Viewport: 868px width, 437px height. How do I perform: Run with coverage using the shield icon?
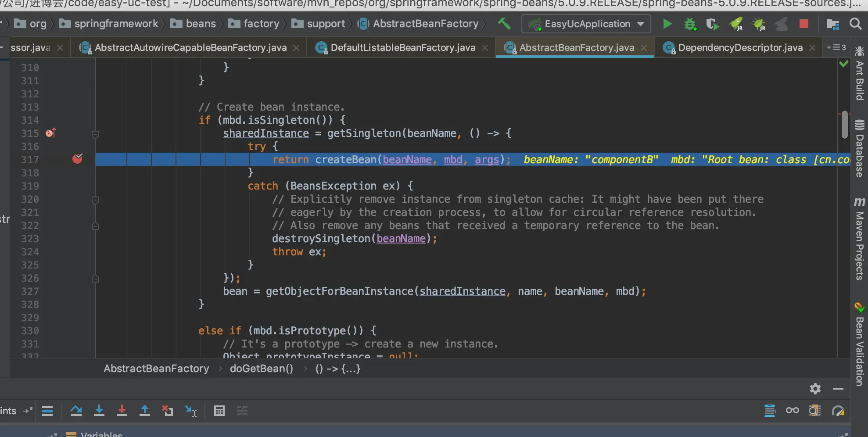click(713, 24)
